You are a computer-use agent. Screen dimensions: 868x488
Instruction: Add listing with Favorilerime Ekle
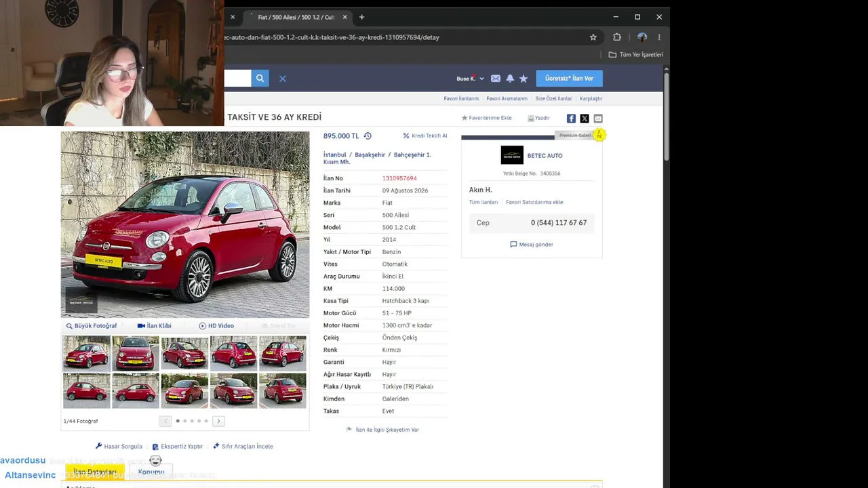coord(487,118)
